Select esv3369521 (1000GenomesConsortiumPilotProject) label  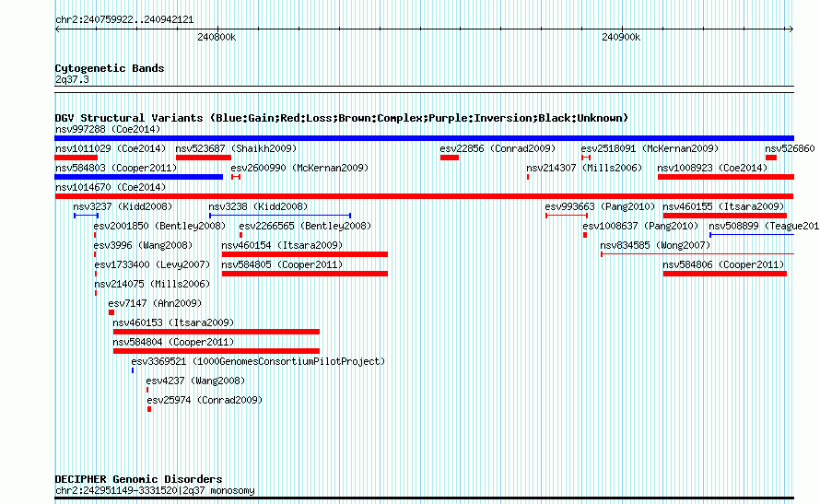pyautogui.click(x=258, y=362)
